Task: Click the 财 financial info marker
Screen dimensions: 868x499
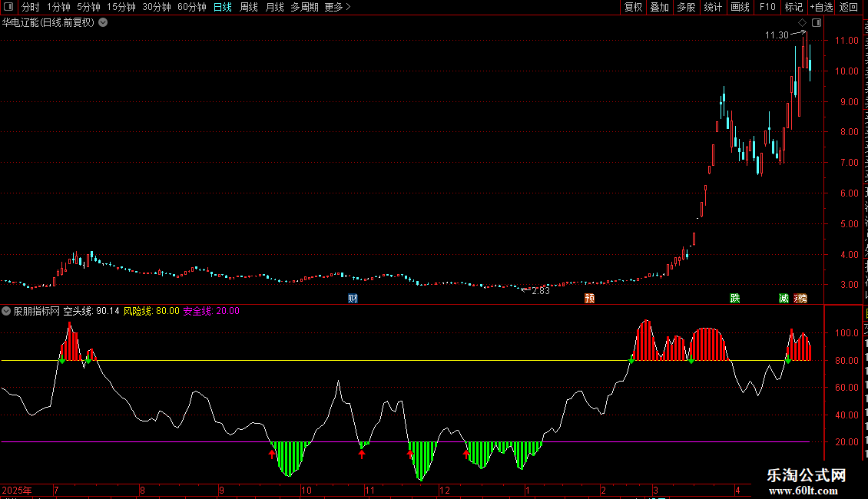Action: point(353,299)
